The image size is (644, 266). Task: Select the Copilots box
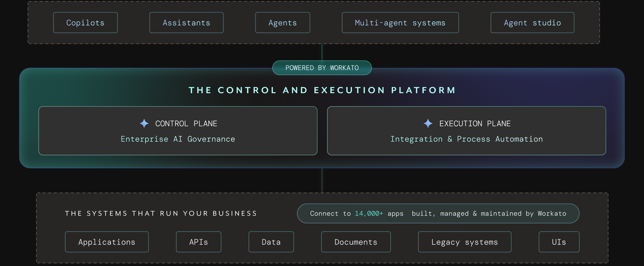[x=85, y=23]
